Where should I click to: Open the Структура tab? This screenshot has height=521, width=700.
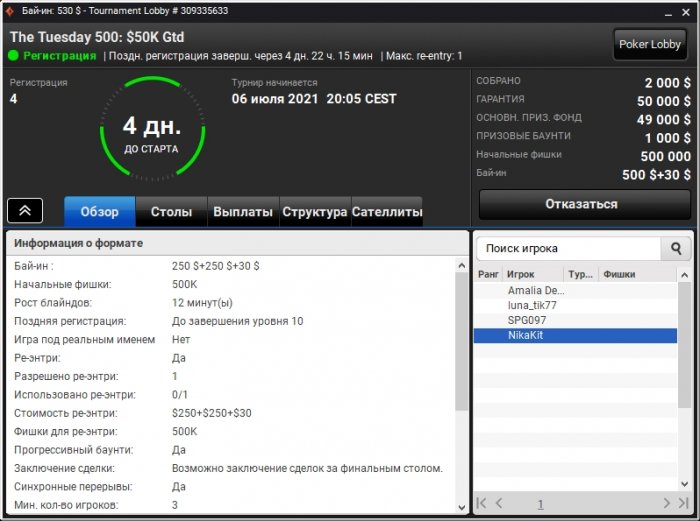[x=315, y=212]
